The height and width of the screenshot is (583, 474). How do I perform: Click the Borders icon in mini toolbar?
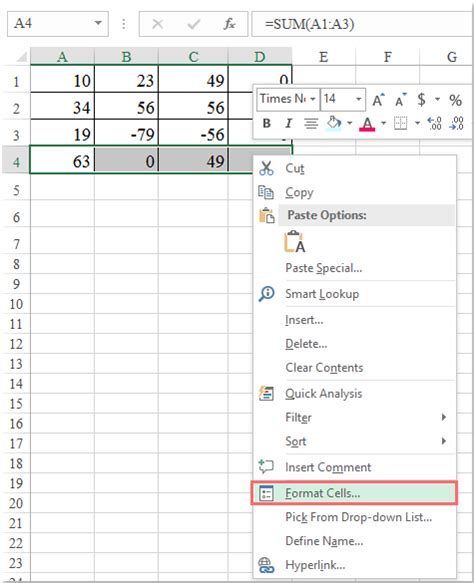(400, 123)
